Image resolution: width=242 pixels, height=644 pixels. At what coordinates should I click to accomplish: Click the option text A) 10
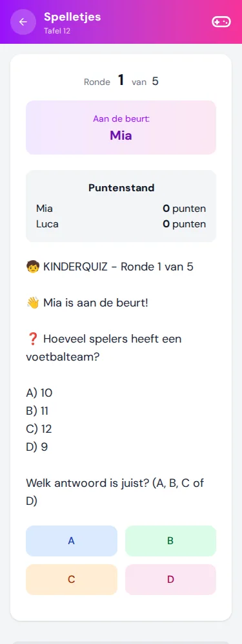tap(39, 393)
